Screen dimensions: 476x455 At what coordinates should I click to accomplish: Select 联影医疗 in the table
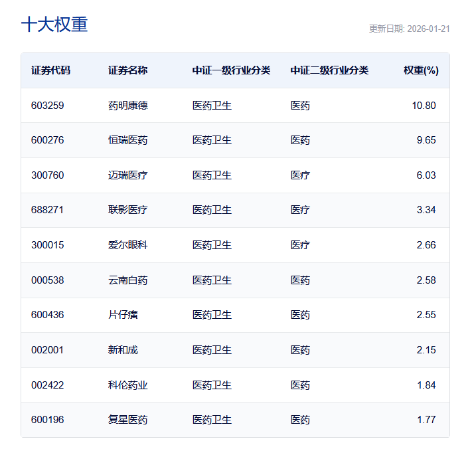point(127,210)
